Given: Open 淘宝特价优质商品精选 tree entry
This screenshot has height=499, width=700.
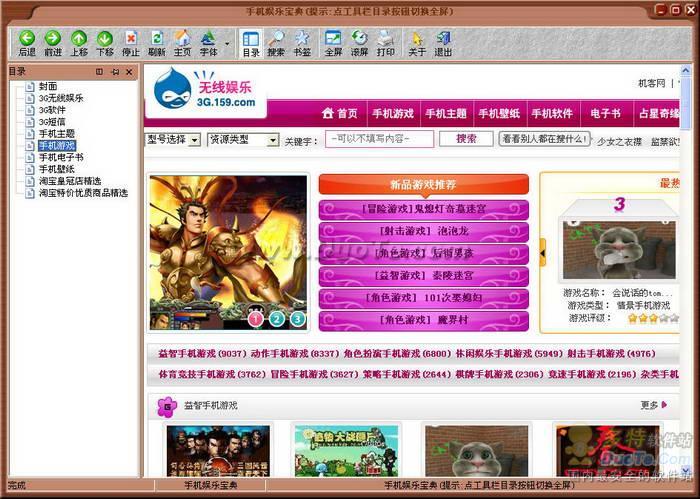Looking at the screenshot, I should (83, 193).
